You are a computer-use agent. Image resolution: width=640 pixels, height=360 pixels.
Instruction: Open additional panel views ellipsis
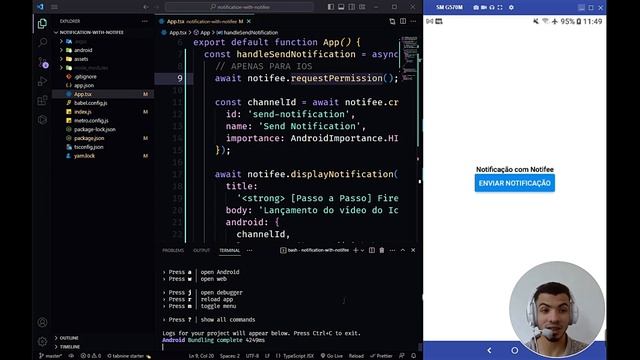[249, 250]
